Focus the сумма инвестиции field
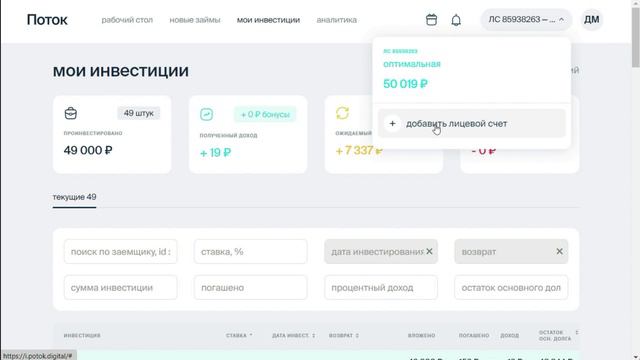The image size is (640, 360). coord(120,287)
